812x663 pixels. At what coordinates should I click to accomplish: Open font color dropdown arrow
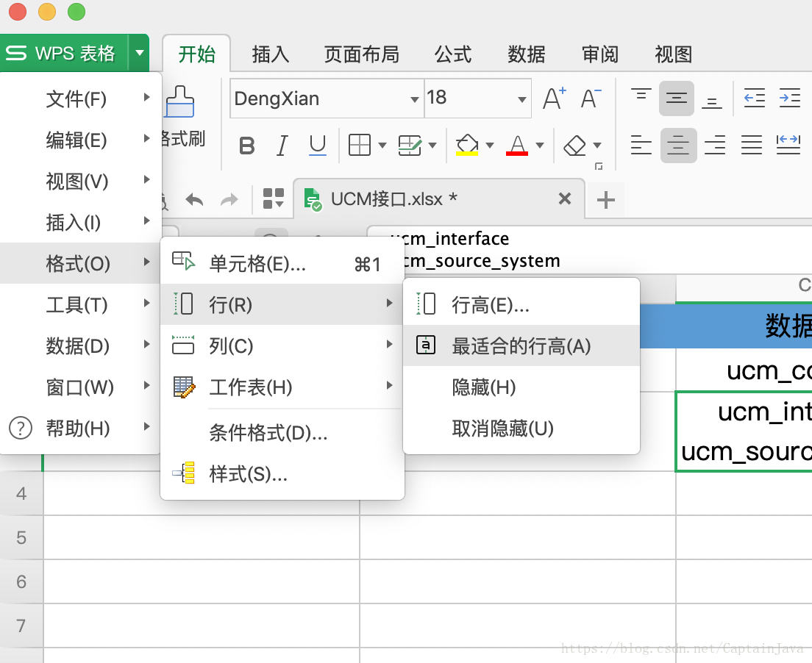point(540,146)
